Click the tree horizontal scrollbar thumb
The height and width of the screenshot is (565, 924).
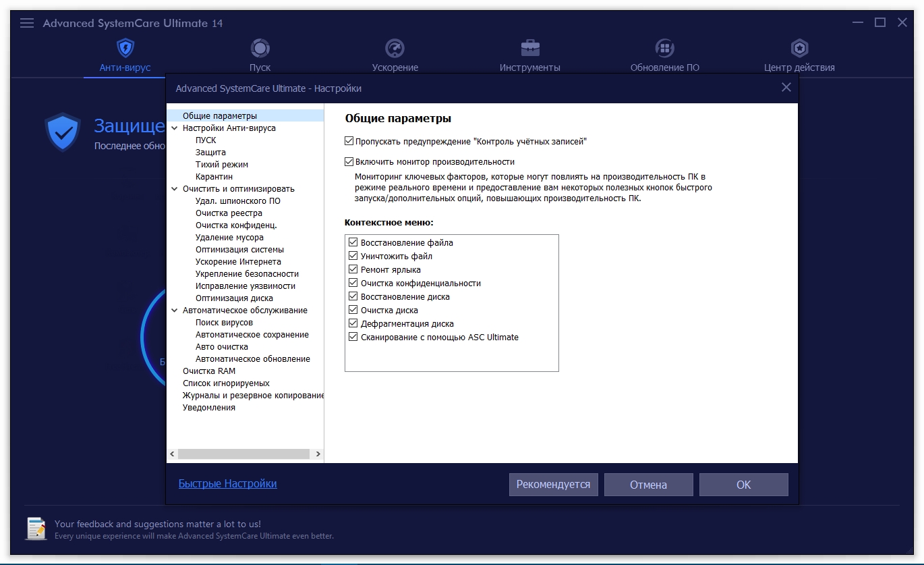[x=243, y=454]
